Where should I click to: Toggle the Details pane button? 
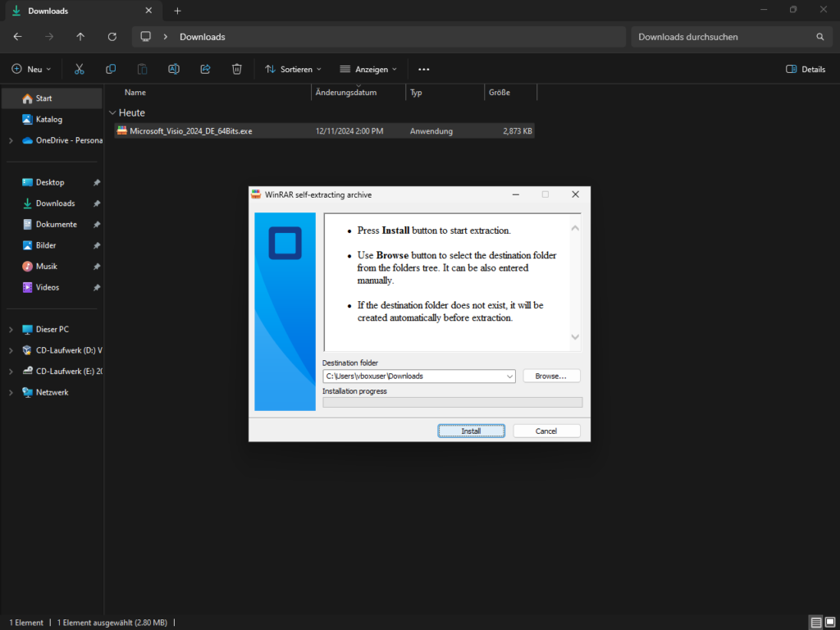pos(806,69)
